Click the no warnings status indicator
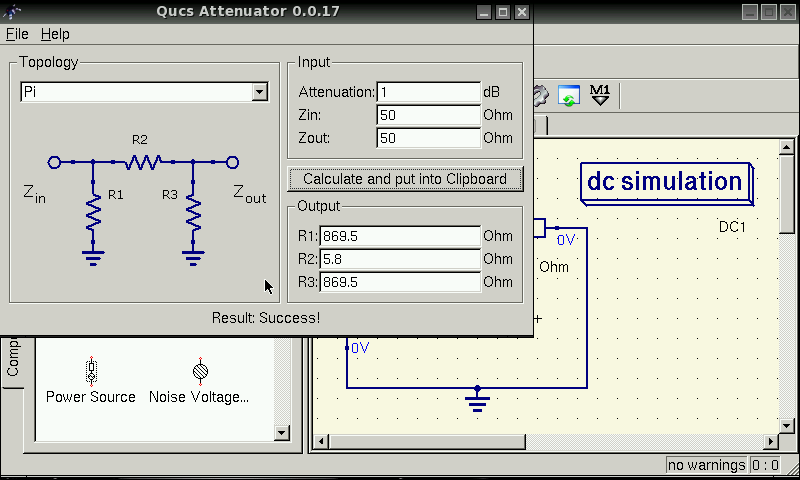Screen dimensions: 800x480 coord(706,465)
